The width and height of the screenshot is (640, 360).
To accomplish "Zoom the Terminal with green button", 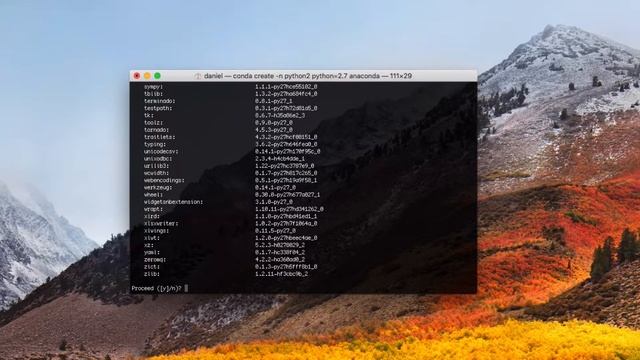I will (x=157, y=76).
